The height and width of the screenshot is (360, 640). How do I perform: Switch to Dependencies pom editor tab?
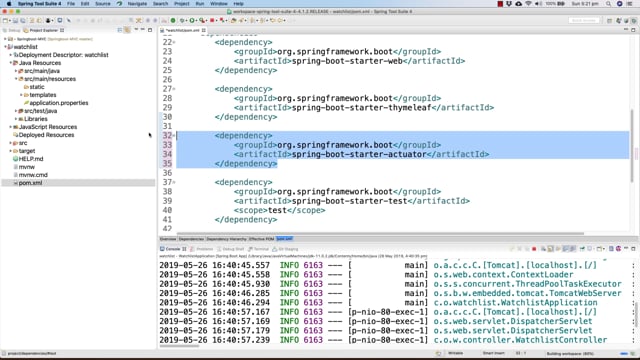tap(191, 239)
